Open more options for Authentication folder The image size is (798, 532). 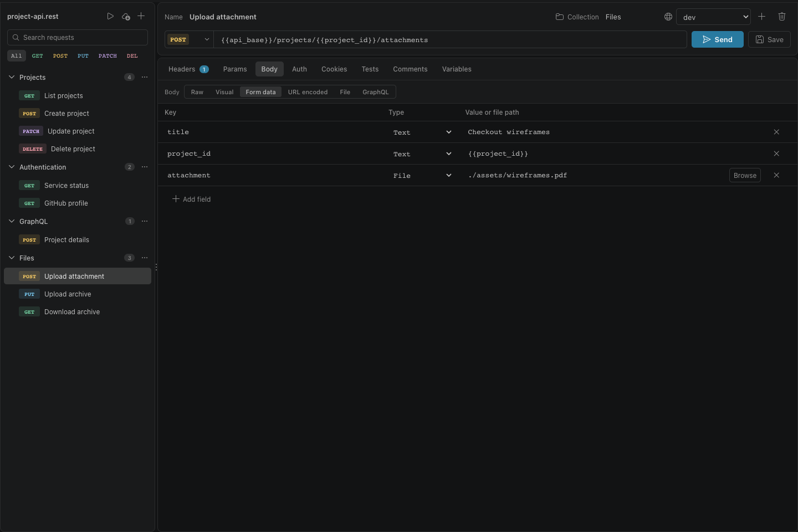(x=145, y=167)
